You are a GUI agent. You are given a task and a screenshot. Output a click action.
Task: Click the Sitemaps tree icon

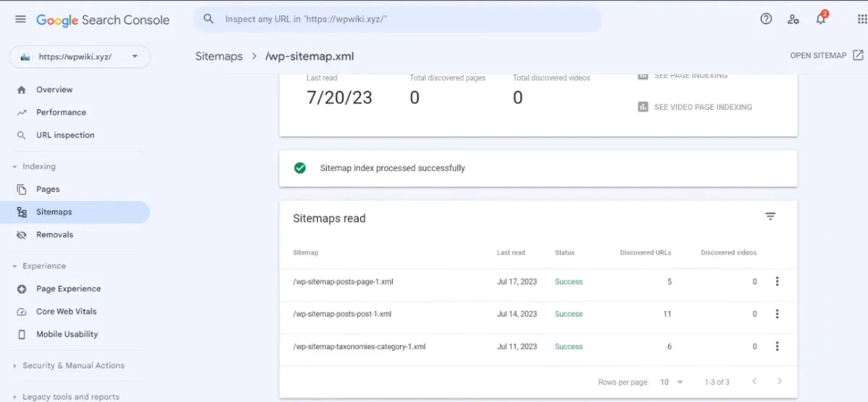point(22,212)
